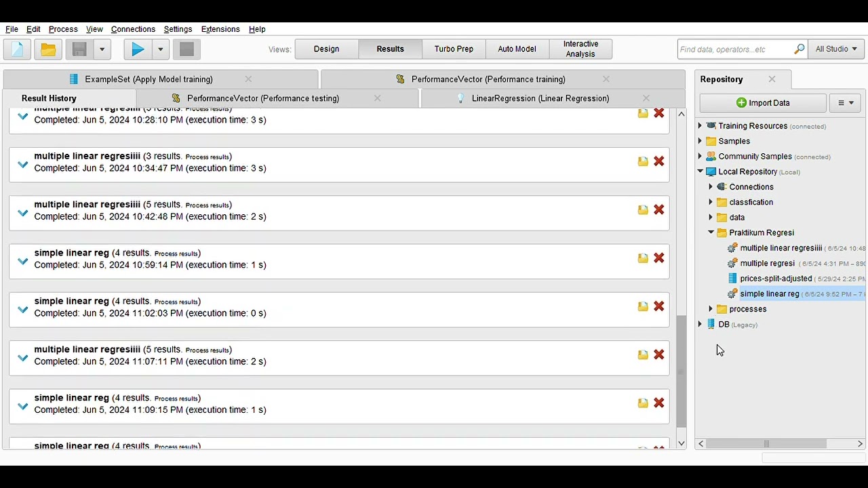Open the run options dropdown arrow
Image resolution: width=868 pixels, height=488 pixels.
click(x=160, y=49)
